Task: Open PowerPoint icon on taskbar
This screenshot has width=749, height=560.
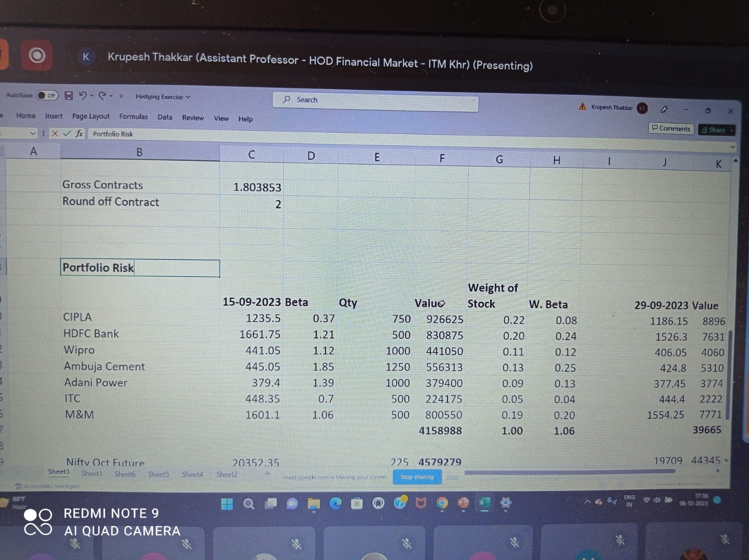Action: tap(463, 503)
